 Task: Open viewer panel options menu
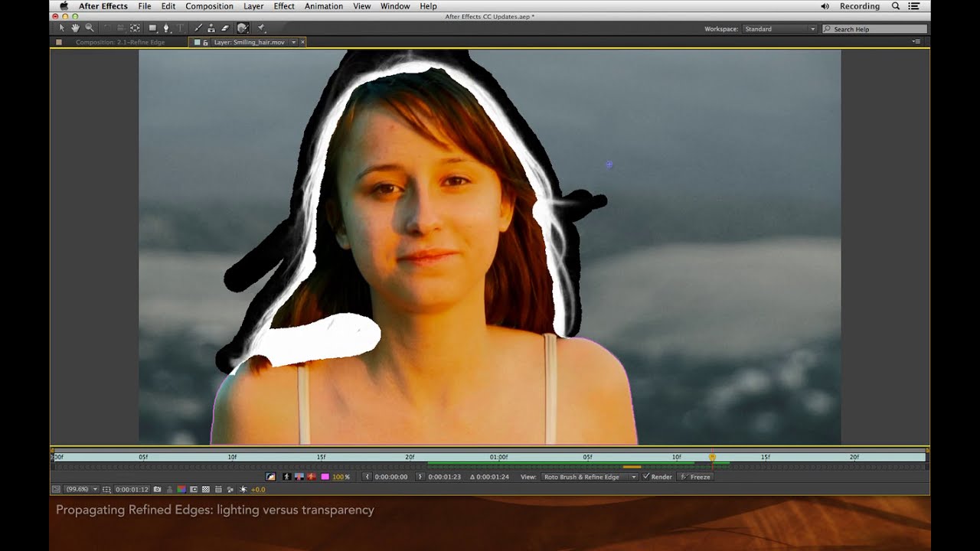point(916,41)
